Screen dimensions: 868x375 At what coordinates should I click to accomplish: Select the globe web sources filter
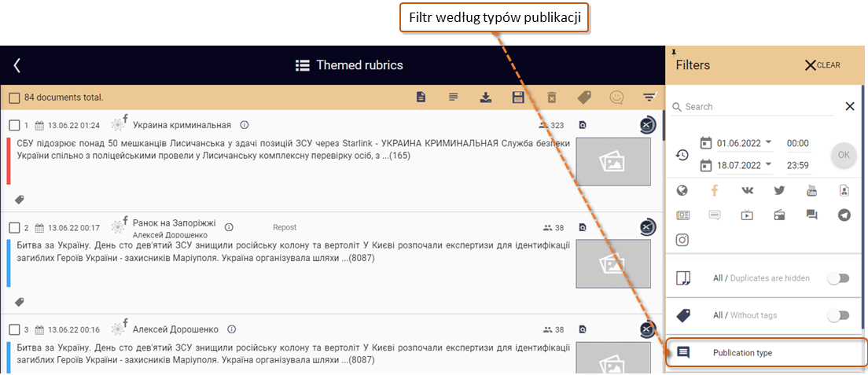click(x=682, y=190)
